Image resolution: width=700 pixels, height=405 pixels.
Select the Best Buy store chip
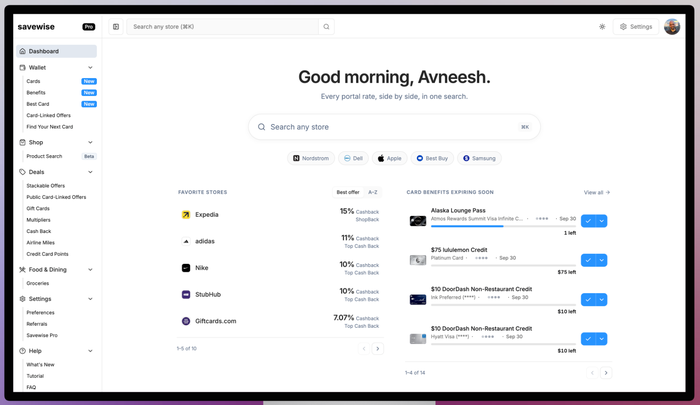click(432, 158)
